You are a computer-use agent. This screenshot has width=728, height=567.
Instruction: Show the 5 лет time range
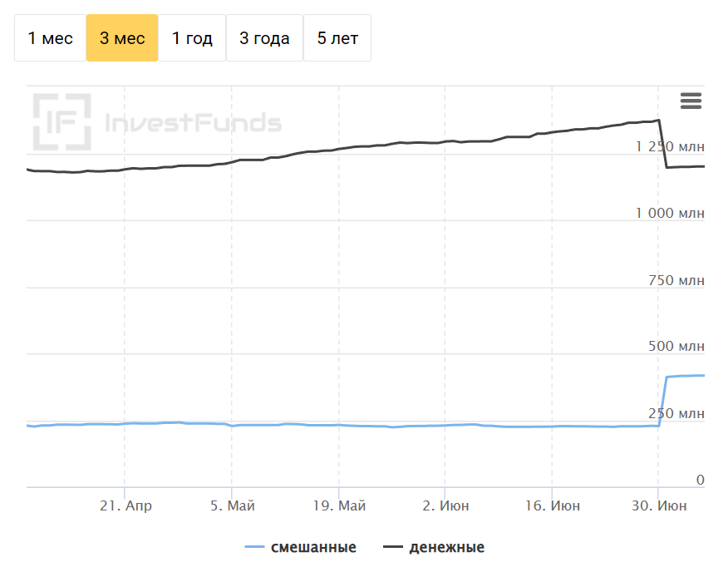[x=337, y=38]
